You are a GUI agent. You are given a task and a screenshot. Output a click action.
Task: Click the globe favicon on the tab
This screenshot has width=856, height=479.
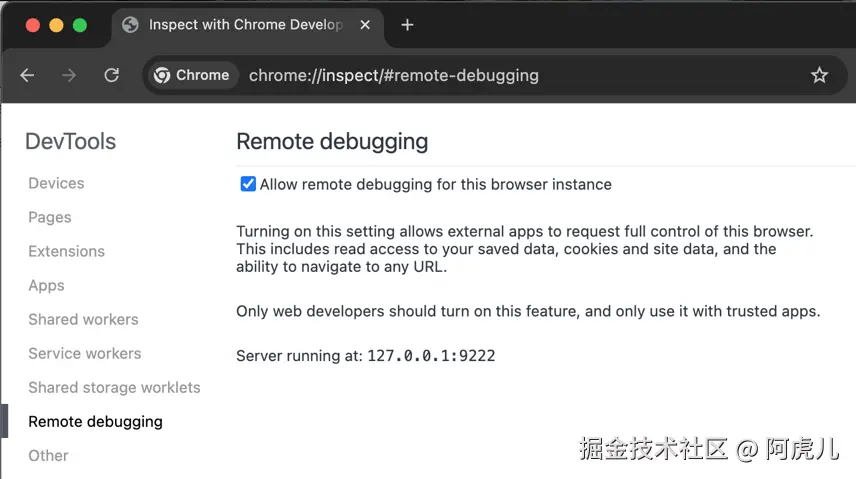click(x=130, y=25)
